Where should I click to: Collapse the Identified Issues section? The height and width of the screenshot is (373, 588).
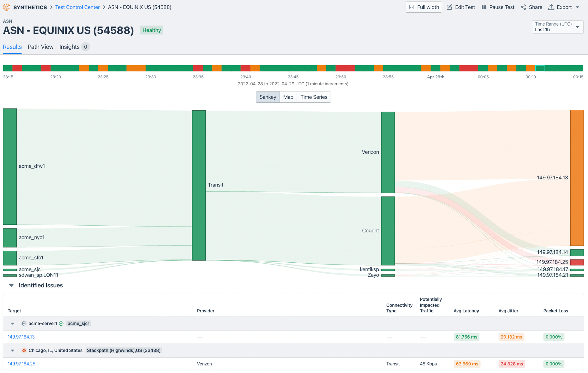pyautogui.click(x=11, y=285)
